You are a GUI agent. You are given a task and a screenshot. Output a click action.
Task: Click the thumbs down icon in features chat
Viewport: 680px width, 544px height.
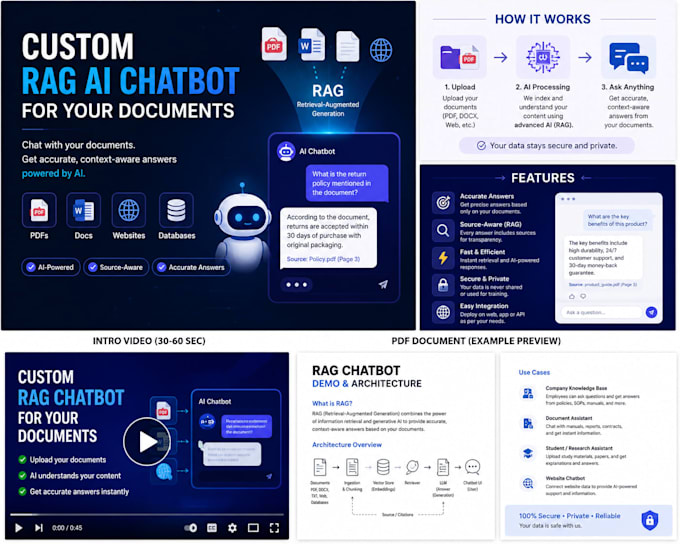tap(583, 296)
